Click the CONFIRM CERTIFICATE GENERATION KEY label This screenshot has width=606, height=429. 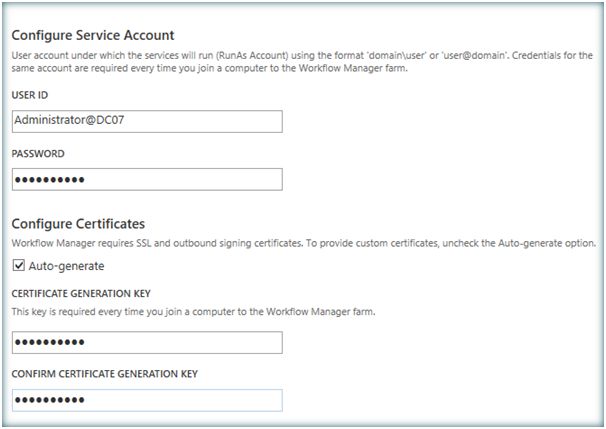click(x=104, y=374)
